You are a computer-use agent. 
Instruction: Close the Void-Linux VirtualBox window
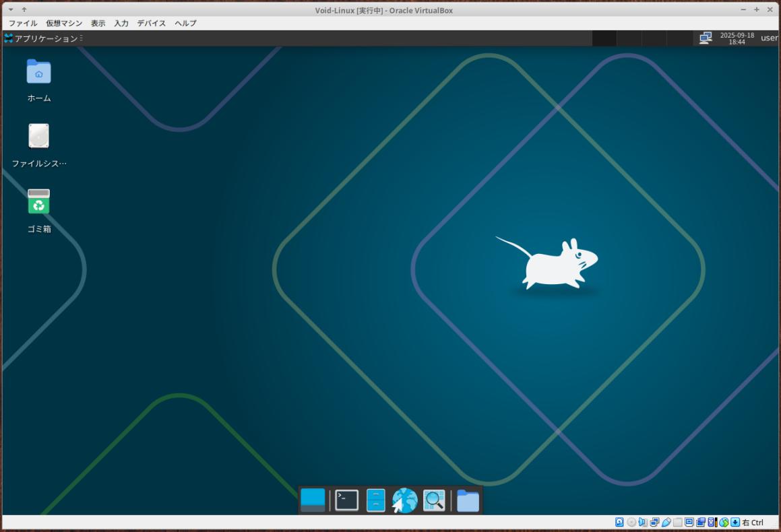point(770,9)
